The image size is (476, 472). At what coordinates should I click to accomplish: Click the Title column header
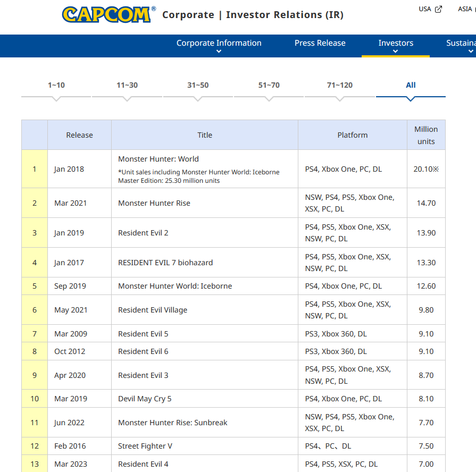[x=205, y=135]
